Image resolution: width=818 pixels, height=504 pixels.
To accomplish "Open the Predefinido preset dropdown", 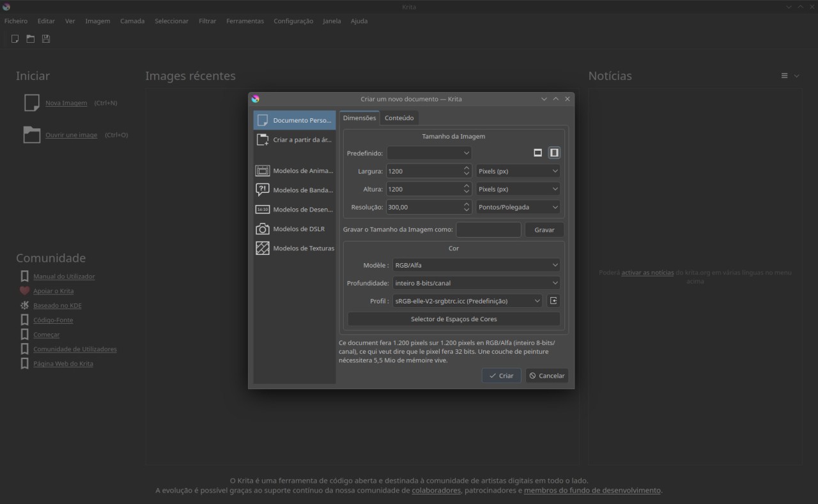I will (429, 153).
